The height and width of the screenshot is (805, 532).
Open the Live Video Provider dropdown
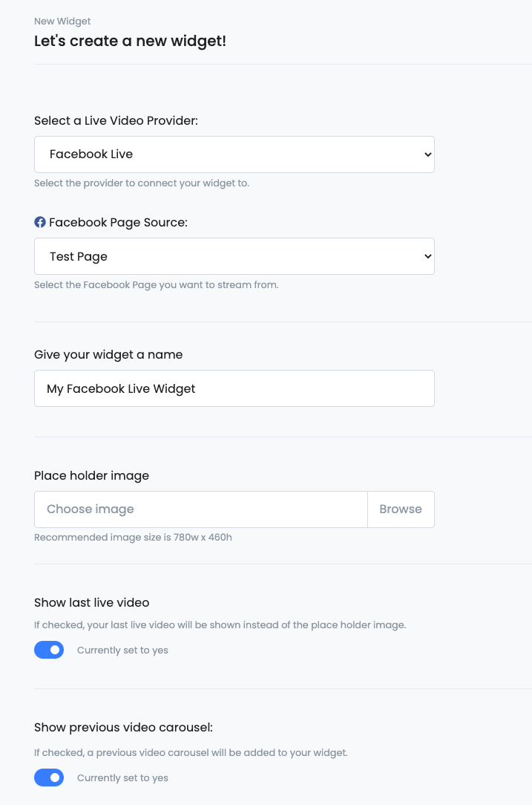[x=234, y=154]
